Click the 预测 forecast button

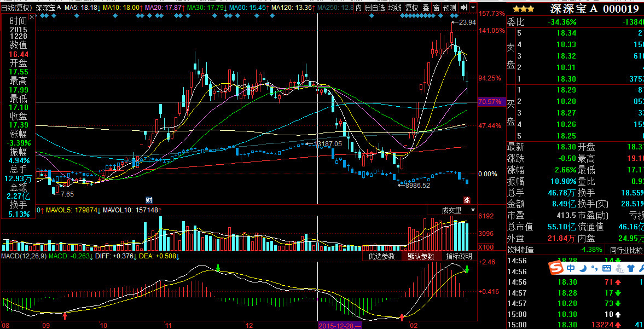450,8
